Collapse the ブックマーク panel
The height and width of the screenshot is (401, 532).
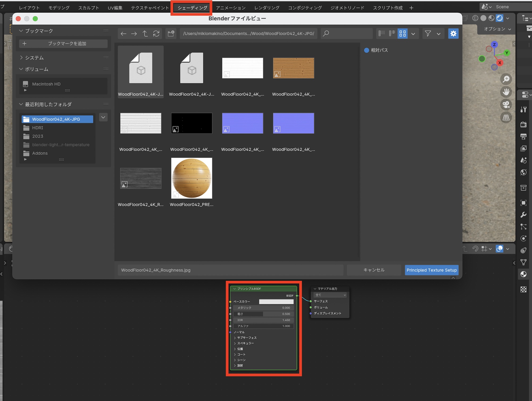pos(21,31)
